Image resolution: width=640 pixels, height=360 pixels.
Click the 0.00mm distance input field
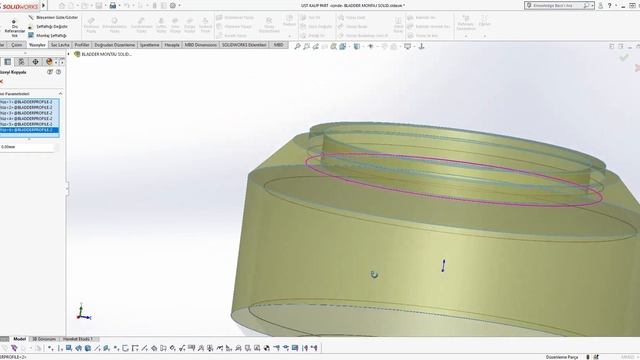(27, 147)
